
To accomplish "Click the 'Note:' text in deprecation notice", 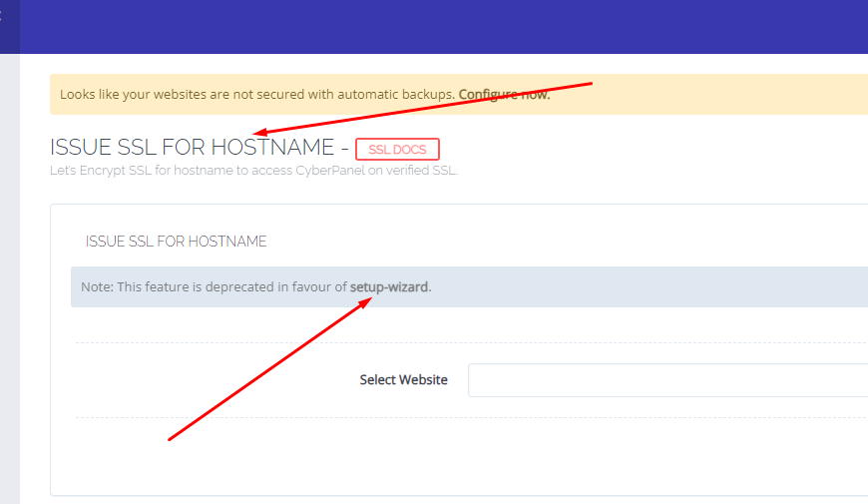I will 97,287.
